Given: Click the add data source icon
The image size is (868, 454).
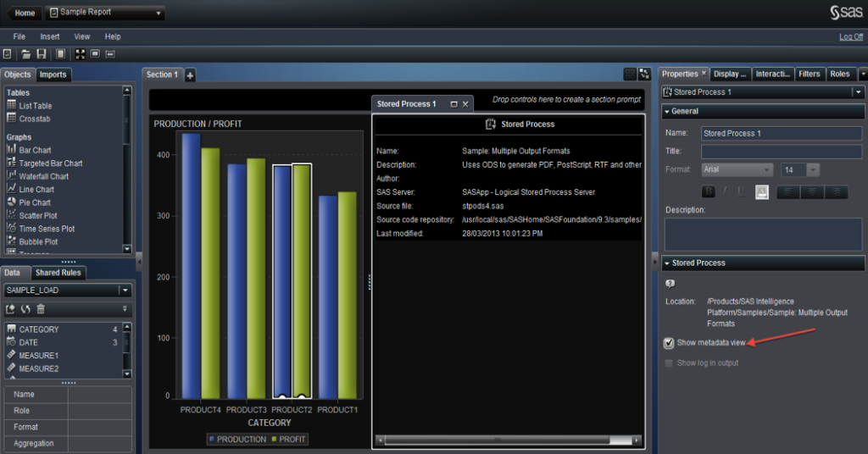Looking at the screenshot, I should point(10,309).
